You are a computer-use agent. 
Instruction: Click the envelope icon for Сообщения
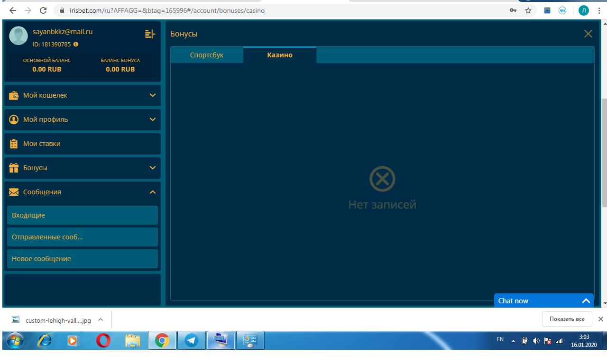14,192
